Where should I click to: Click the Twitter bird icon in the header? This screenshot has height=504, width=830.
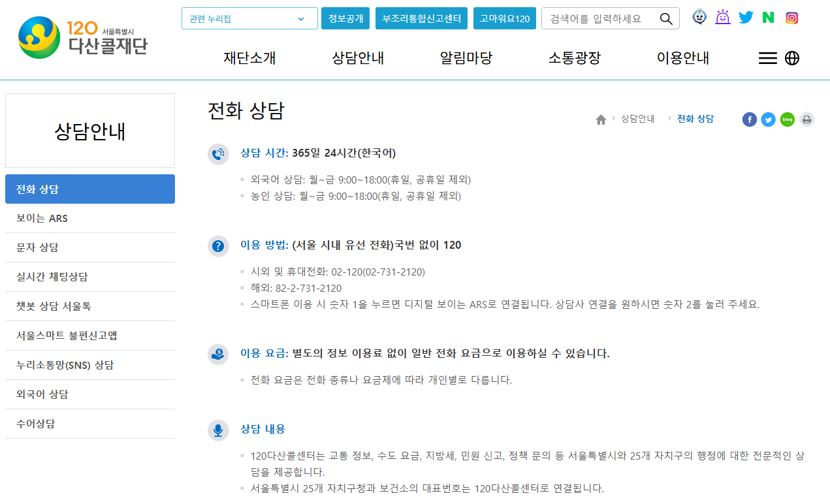coord(746,18)
